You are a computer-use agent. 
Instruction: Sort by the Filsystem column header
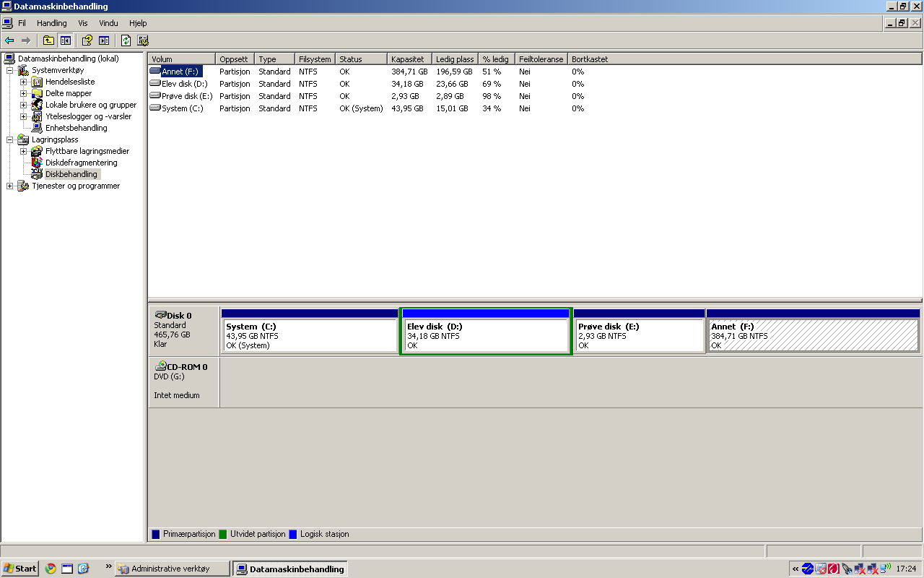click(315, 59)
